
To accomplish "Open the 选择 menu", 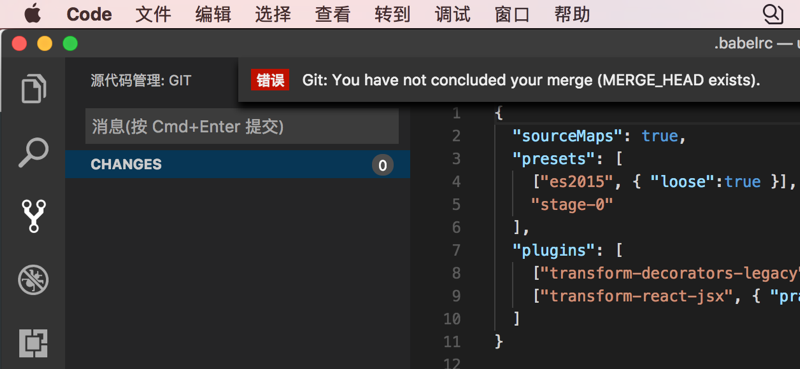I will coord(272,14).
